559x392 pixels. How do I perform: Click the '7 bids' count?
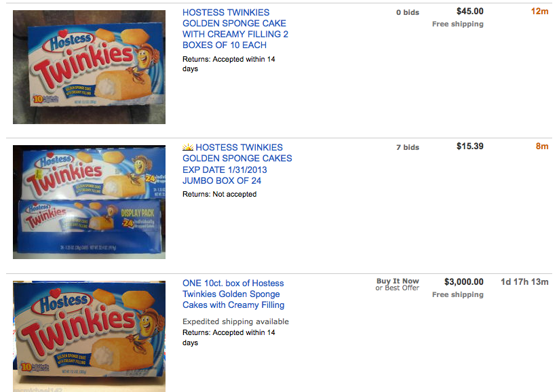(x=408, y=147)
